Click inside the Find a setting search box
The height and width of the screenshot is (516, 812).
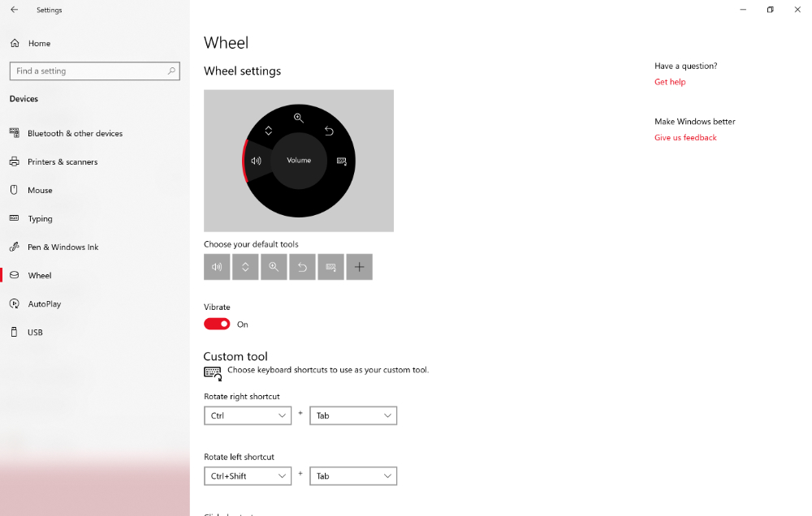(x=94, y=71)
